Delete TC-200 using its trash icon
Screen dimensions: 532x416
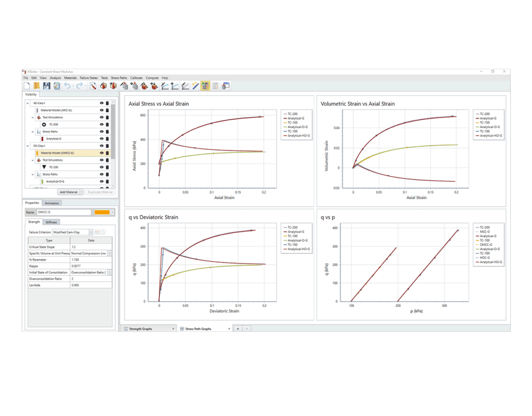[107, 124]
